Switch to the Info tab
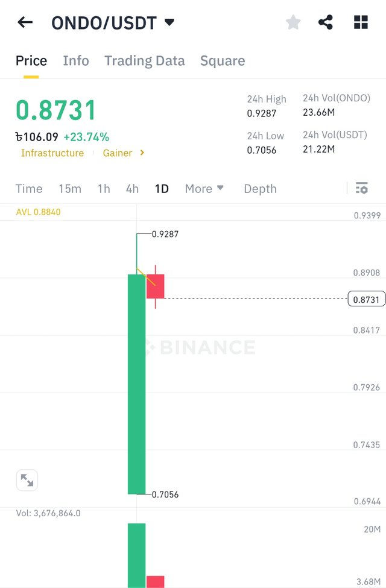Viewport: 386px width, 588px height. coord(76,61)
